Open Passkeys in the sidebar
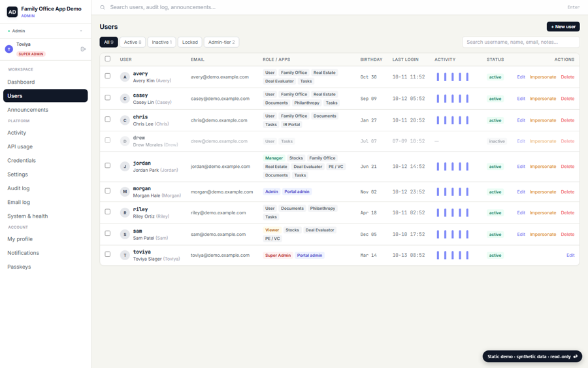Viewport: 588px width, 368px height. pyautogui.click(x=45, y=267)
